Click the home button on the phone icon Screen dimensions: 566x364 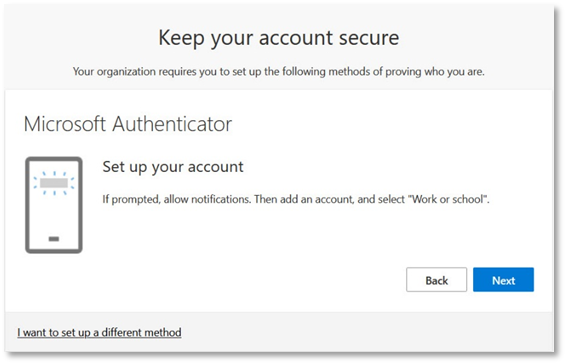[54, 239]
